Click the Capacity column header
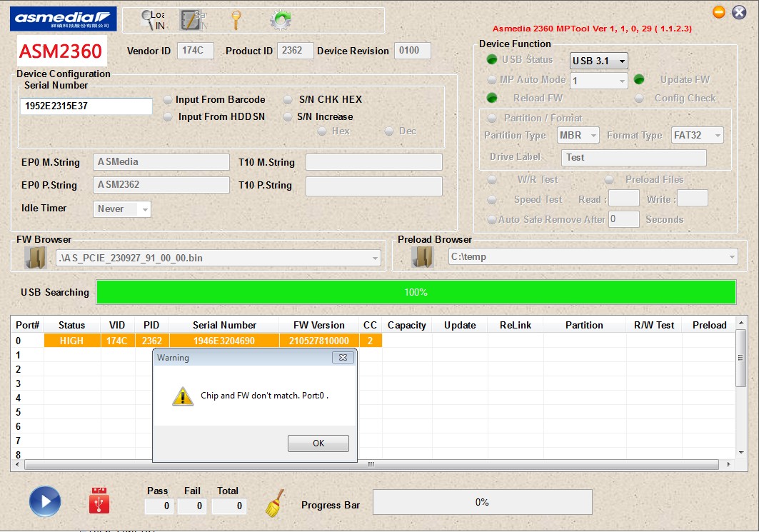The height and width of the screenshot is (532, 759). [x=406, y=326]
